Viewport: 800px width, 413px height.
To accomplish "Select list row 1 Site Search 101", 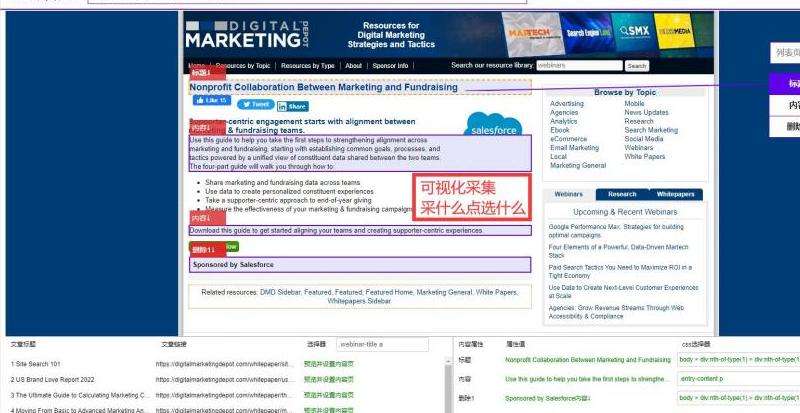I will click(36, 364).
